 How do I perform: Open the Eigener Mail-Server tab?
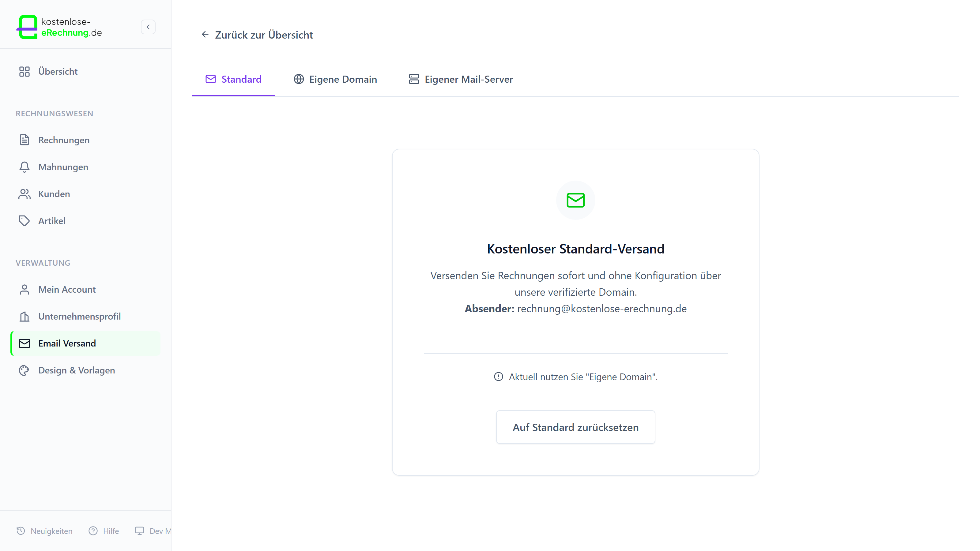(461, 79)
